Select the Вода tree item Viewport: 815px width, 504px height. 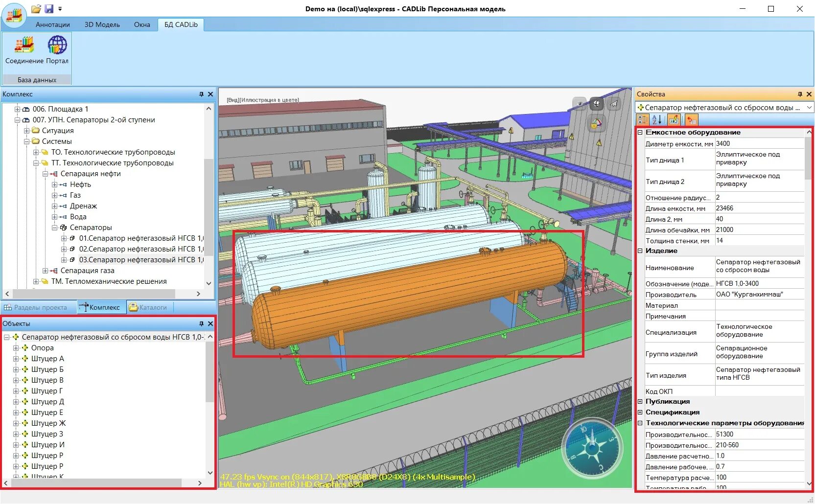[x=78, y=217]
